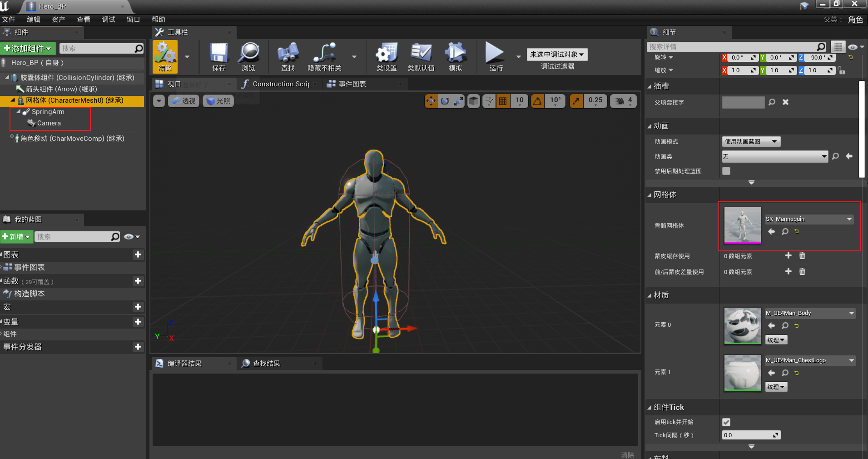Viewport: 868px width, 459px height.
Task: Switch to the Event Graph (事件图表) tab
Action: pos(352,84)
